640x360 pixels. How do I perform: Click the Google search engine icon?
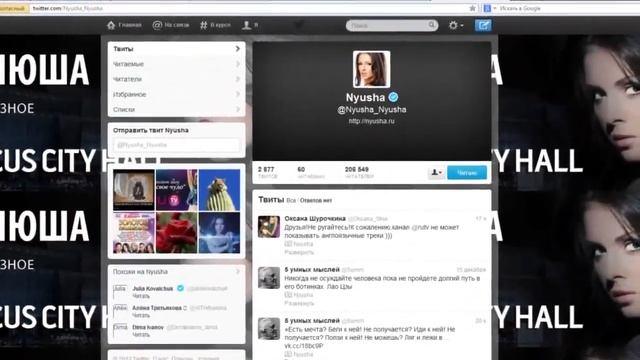coord(487,8)
